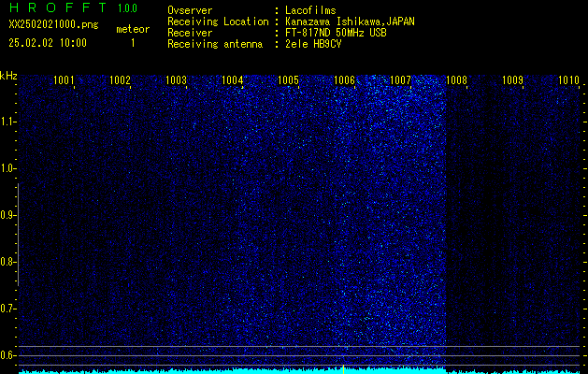Image resolution: width=588 pixels, height=374 pixels.
Task: Click time axis label 1008
Action: click(x=457, y=79)
